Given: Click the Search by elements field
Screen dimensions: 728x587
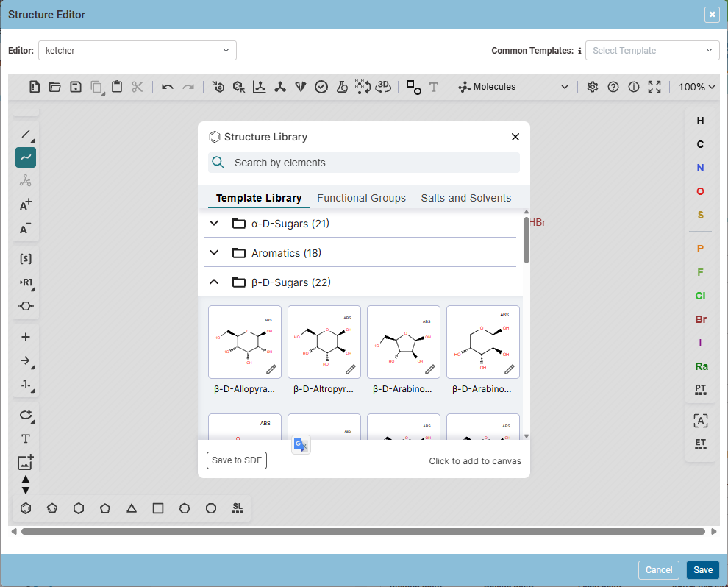Looking at the screenshot, I should tap(363, 163).
